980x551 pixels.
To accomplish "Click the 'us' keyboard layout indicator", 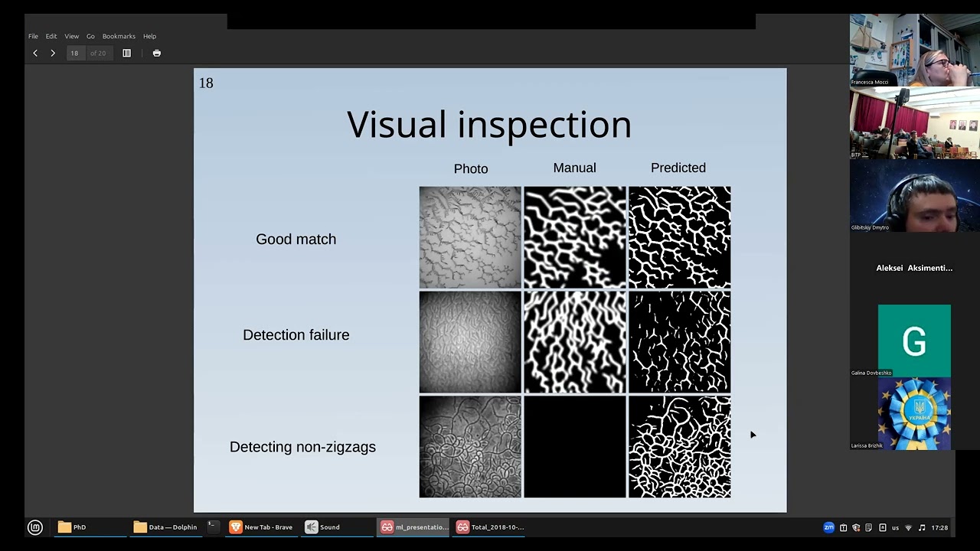I will (x=896, y=527).
